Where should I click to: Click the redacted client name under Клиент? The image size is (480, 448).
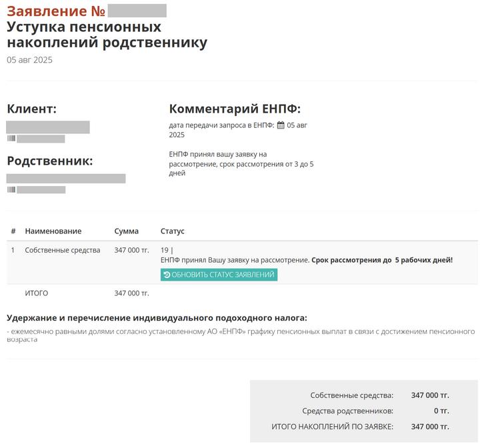coord(48,127)
